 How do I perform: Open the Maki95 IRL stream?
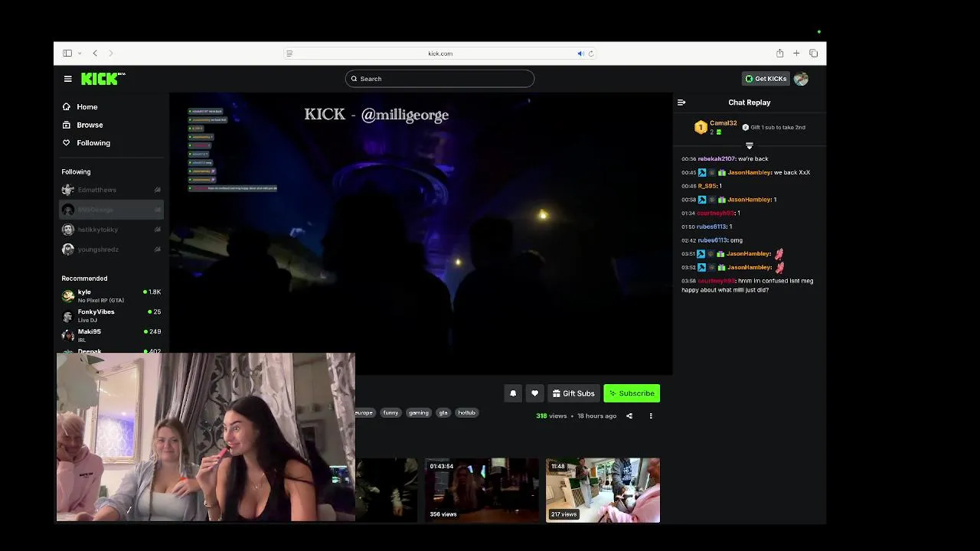point(111,335)
